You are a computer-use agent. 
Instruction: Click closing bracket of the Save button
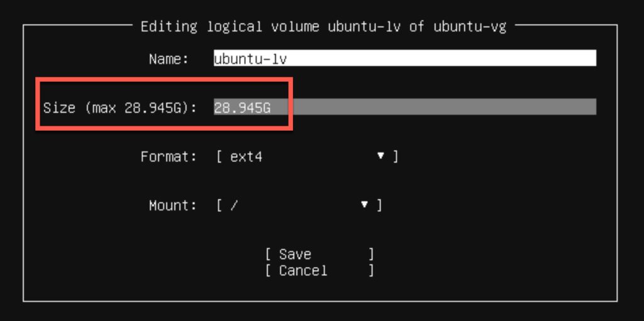pos(371,254)
